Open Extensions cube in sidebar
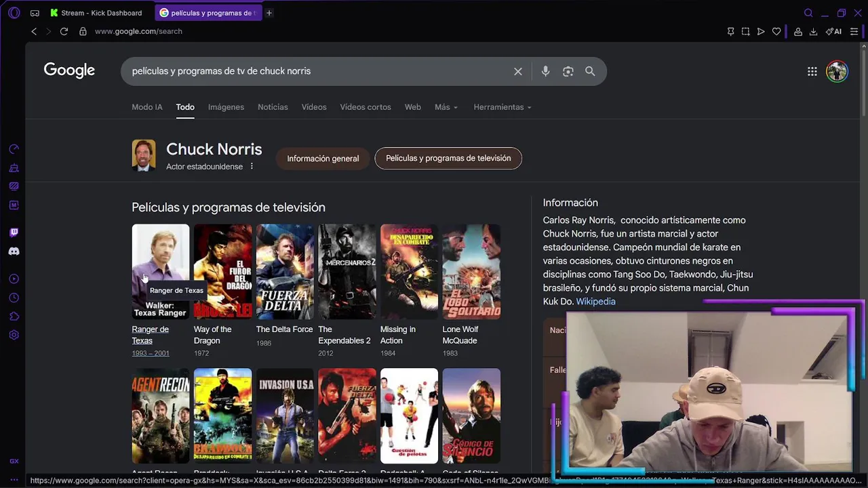Screen dimensions: 868x488 pyautogui.click(x=14, y=316)
